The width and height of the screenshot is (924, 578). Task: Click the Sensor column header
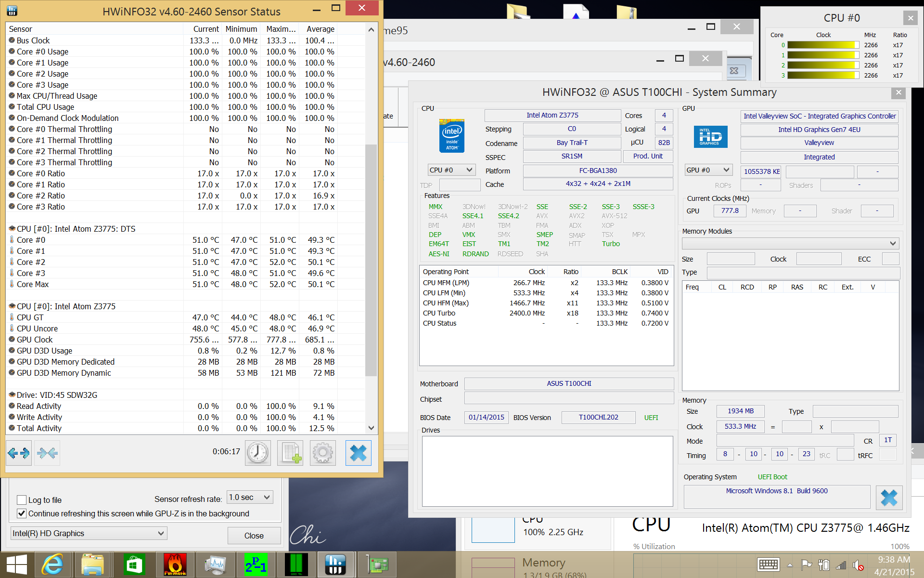tap(95, 29)
